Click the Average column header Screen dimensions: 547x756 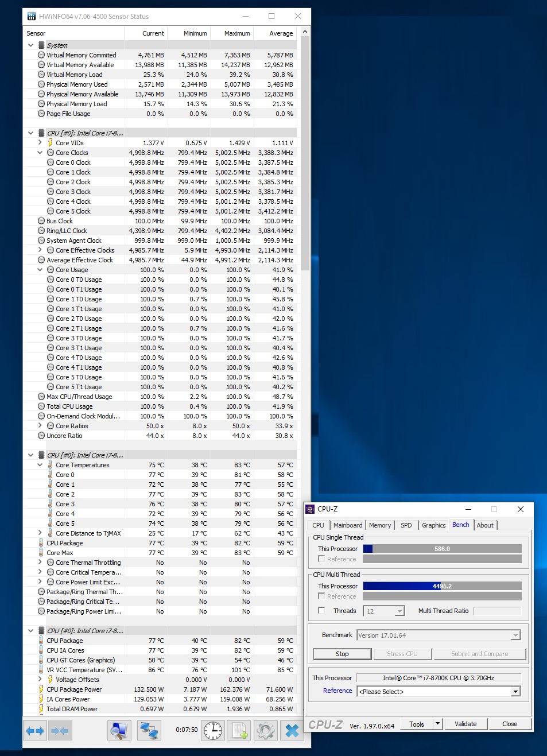click(x=275, y=33)
